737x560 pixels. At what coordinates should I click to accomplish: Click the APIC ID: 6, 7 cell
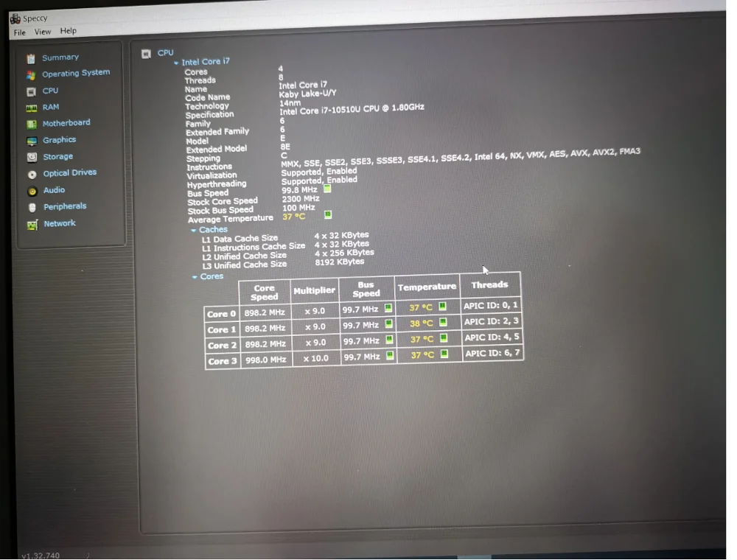click(x=493, y=353)
